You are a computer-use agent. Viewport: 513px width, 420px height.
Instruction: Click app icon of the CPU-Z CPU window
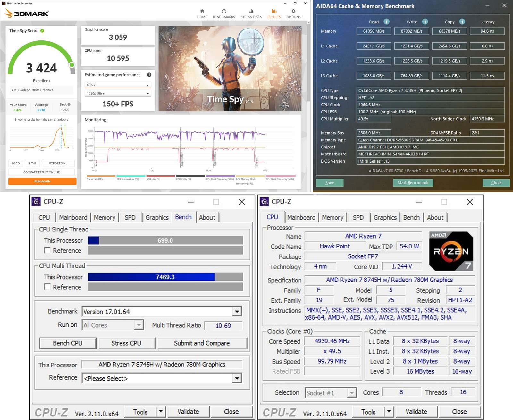click(x=264, y=202)
